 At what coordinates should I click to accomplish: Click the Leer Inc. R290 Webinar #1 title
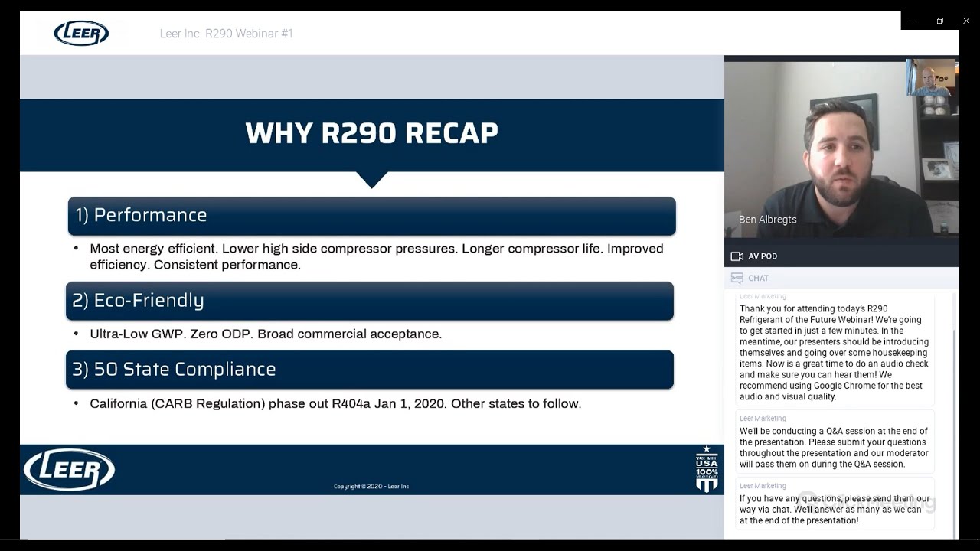click(226, 34)
